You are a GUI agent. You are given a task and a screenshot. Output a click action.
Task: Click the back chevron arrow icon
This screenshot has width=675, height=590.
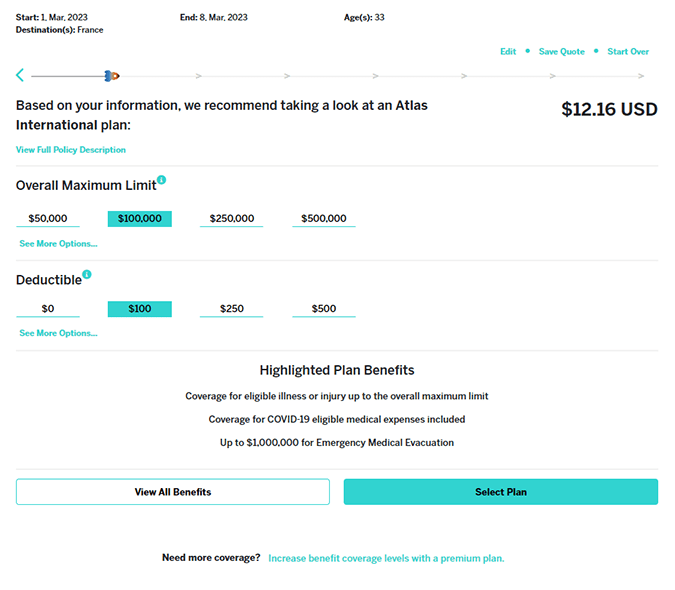pos(20,75)
